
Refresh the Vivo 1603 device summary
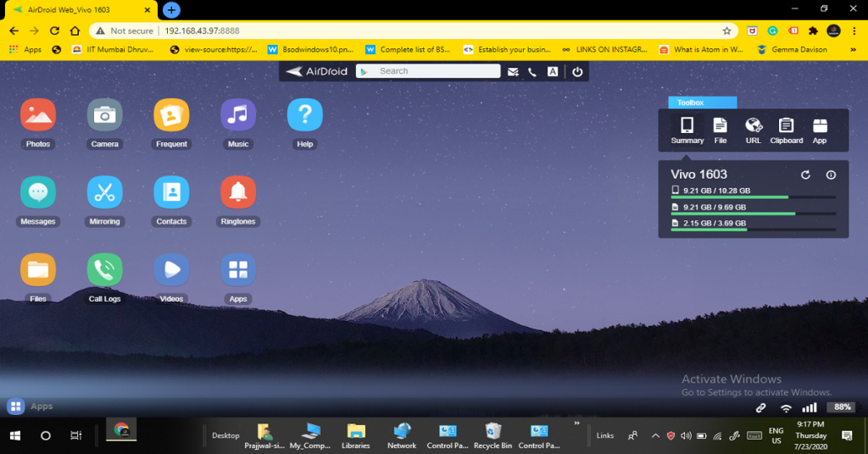click(x=805, y=174)
